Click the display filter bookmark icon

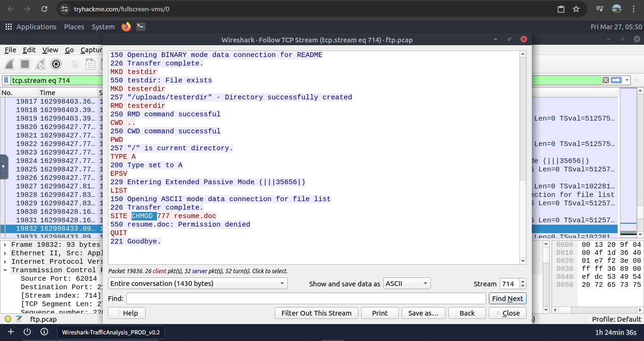pyautogui.click(x=6, y=80)
